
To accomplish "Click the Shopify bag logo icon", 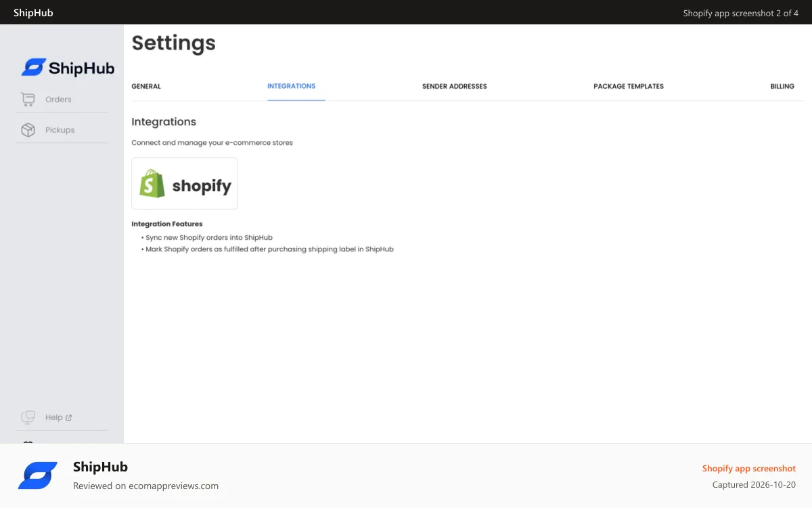I will click(x=152, y=184).
